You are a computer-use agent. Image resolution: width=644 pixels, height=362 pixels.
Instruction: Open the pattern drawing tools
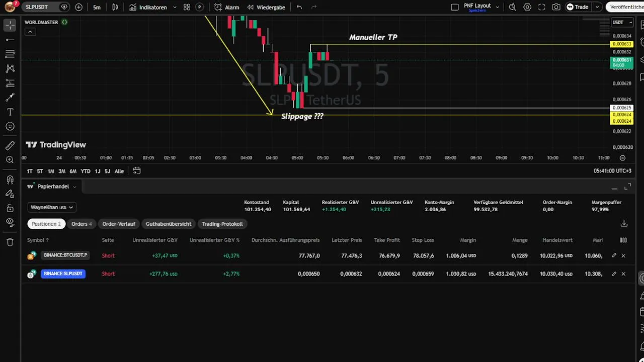coord(10,68)
